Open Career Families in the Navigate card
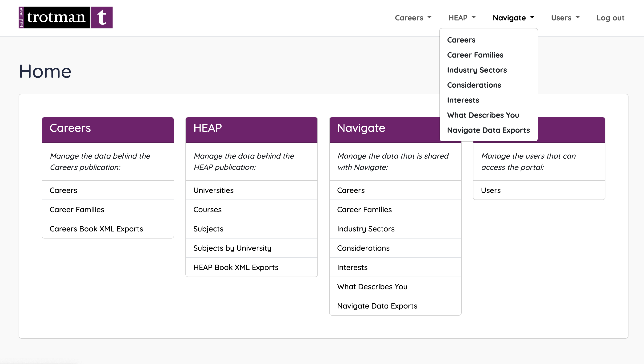 [x=395, y=210]
